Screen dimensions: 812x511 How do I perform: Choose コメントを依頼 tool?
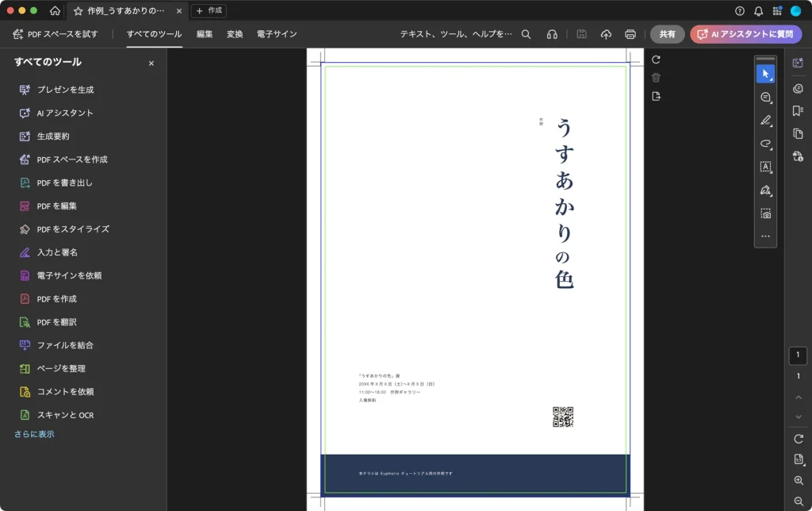click(x=57, y=392)
